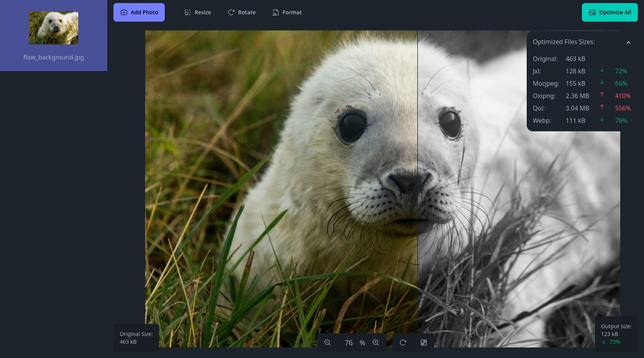Click the zoom in magnifier icon
This screenshot has width=644, height=358.
376,343
